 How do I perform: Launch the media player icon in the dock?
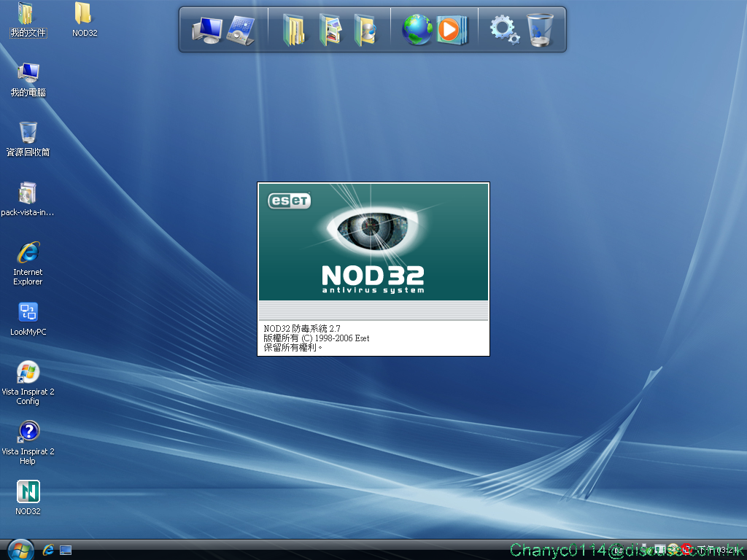pos(452,30)
